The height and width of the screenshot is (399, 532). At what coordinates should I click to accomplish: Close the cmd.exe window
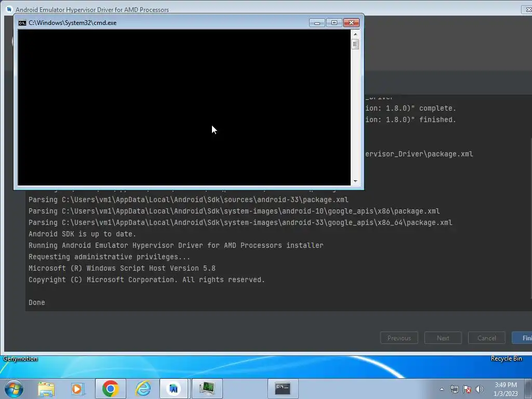coord(351,23)
